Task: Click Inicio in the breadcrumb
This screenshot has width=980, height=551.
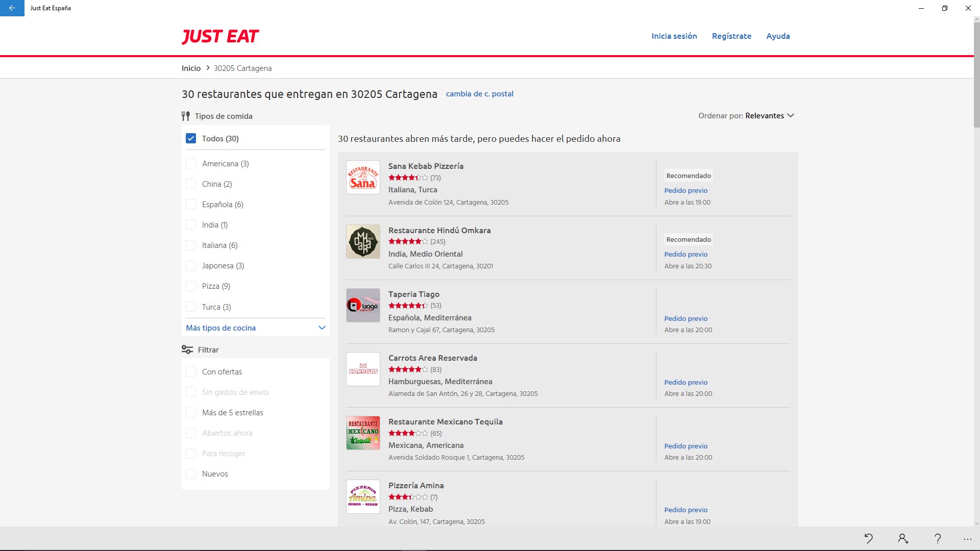Action: click(191, 68)
